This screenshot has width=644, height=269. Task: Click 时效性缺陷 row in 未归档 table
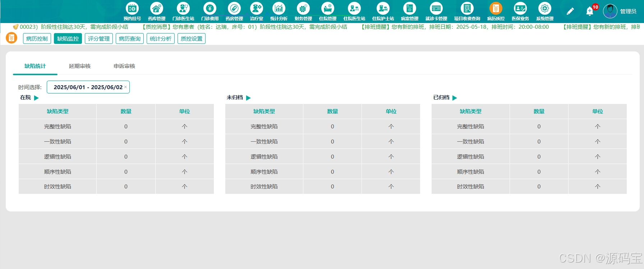click(323, 187)
